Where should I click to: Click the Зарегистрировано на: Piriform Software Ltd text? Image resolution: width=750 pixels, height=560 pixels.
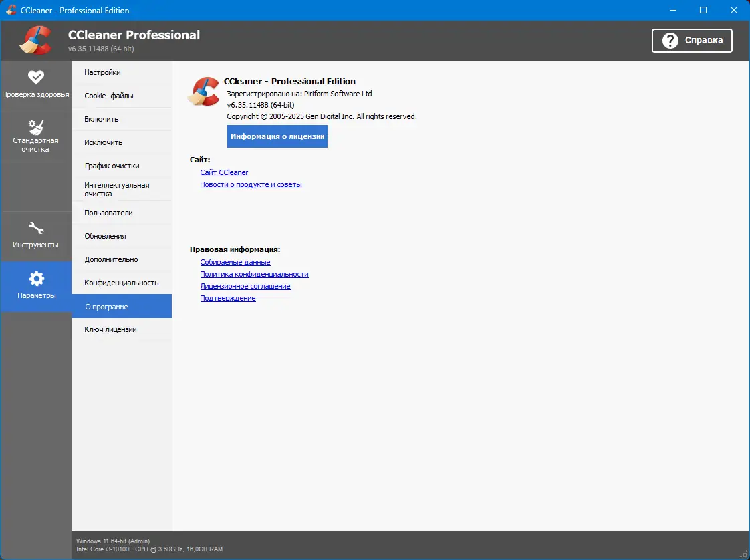[299, 94]
